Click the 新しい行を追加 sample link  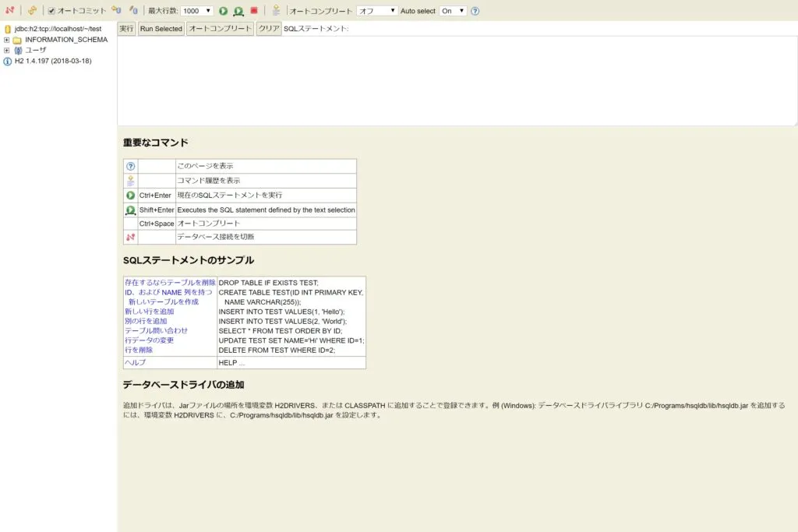(x=149, y=312)
